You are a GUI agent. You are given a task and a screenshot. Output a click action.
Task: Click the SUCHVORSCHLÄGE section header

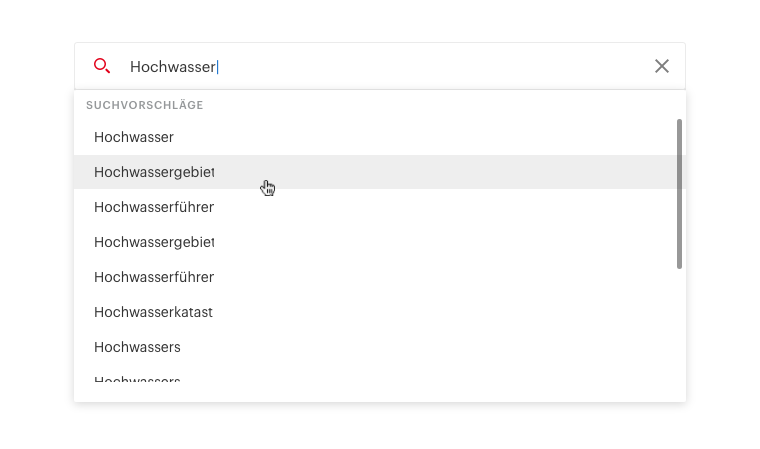144,105
